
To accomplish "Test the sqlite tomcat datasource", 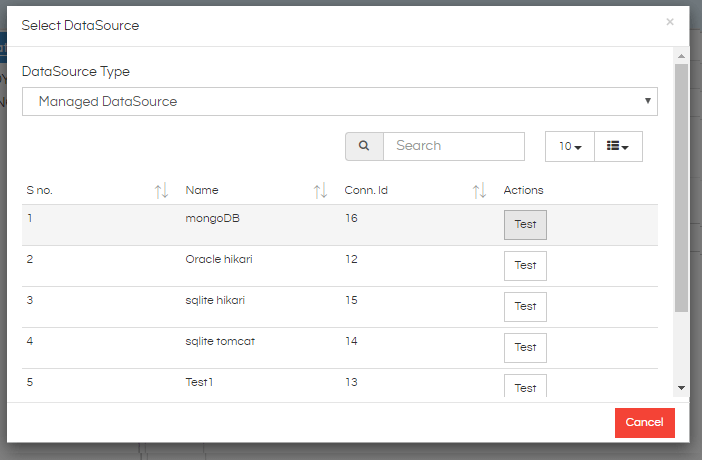I will click(x=525, y=348).
